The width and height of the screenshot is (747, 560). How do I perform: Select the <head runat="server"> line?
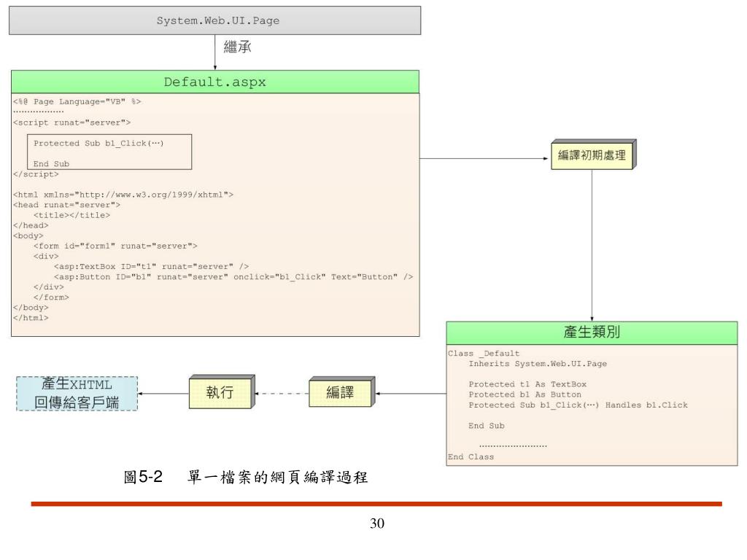coord(66,205)
